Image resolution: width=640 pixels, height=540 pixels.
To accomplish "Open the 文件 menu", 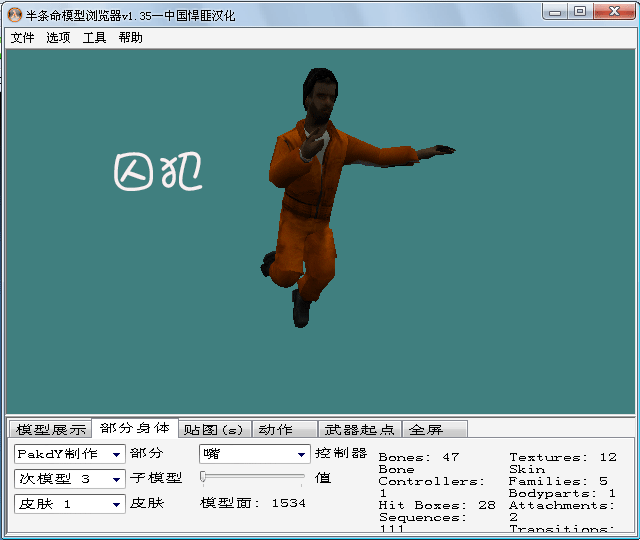I will 22,38.
